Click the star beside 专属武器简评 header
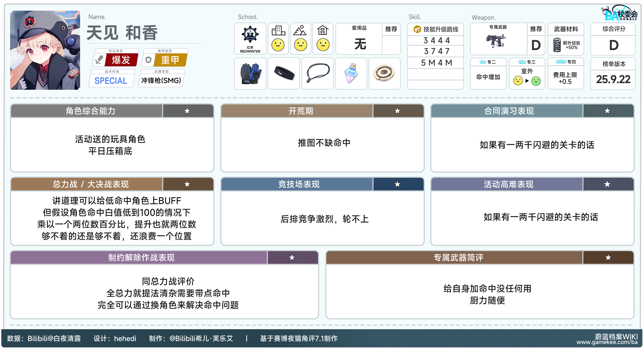 tap(608, 258)
